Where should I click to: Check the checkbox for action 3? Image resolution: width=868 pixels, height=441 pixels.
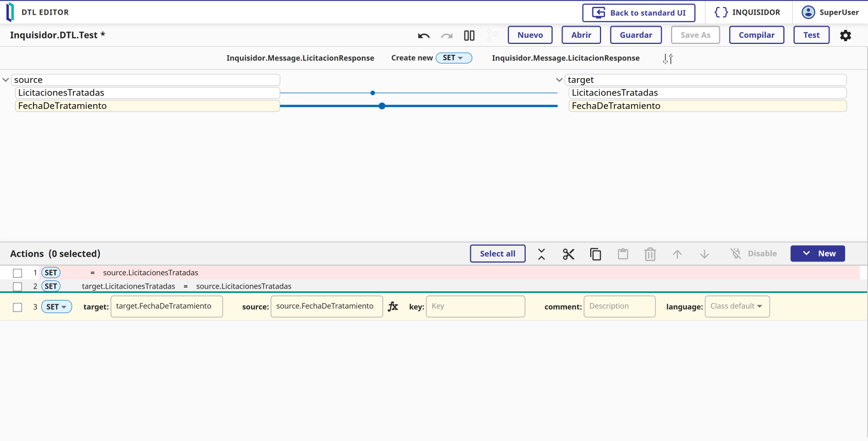coord(17,307)
